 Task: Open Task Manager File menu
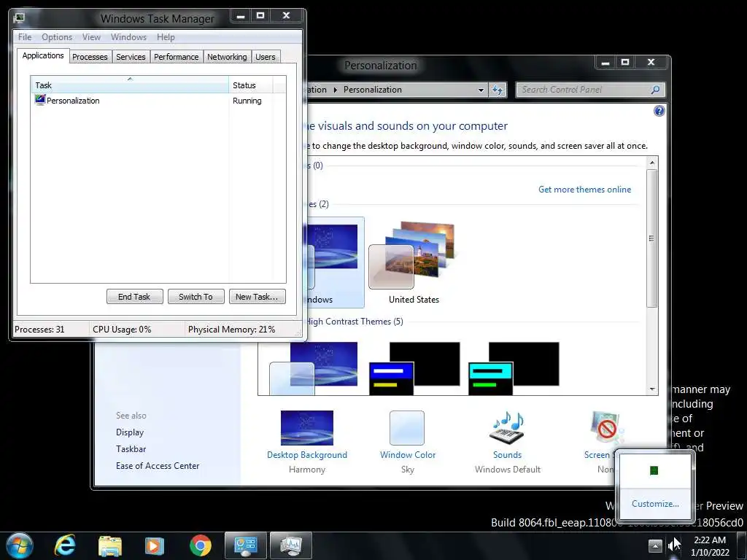[25, 37]
